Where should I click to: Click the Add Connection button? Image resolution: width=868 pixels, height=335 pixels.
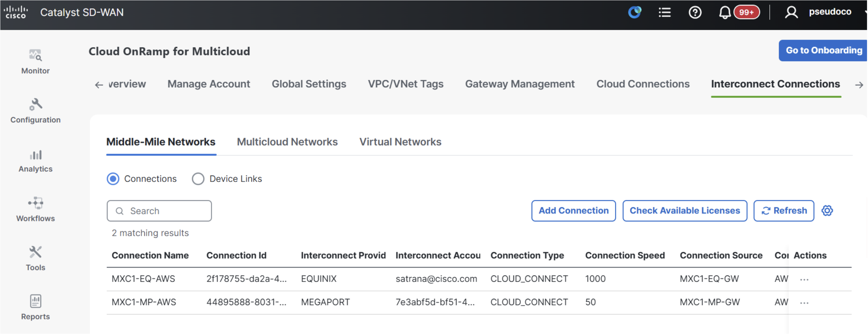coord(573,211)
